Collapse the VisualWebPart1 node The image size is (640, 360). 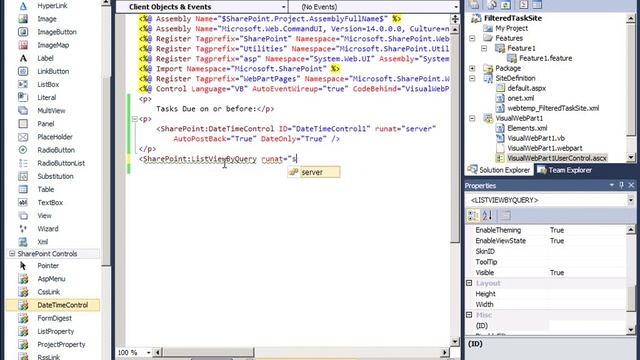(x=472, y=118)
